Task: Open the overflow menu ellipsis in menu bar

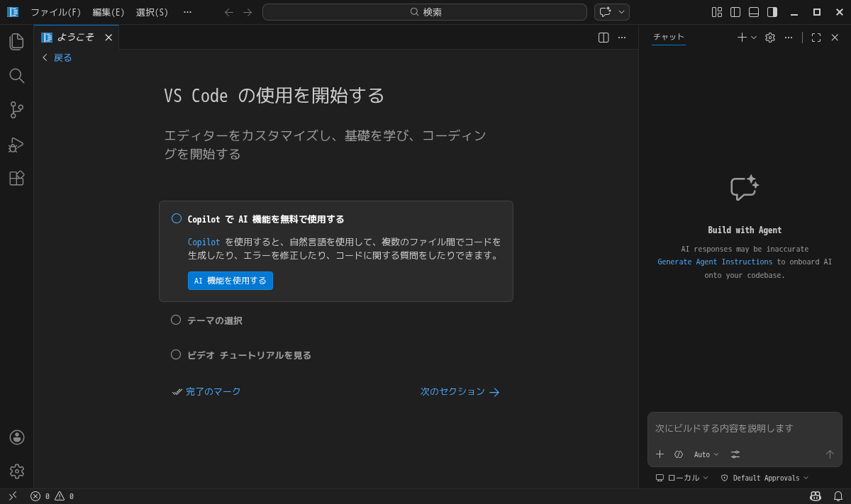Action: (187, 12)
